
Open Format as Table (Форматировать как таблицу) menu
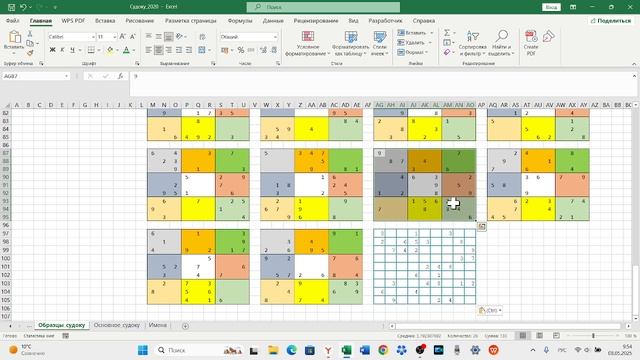point(351,43)
